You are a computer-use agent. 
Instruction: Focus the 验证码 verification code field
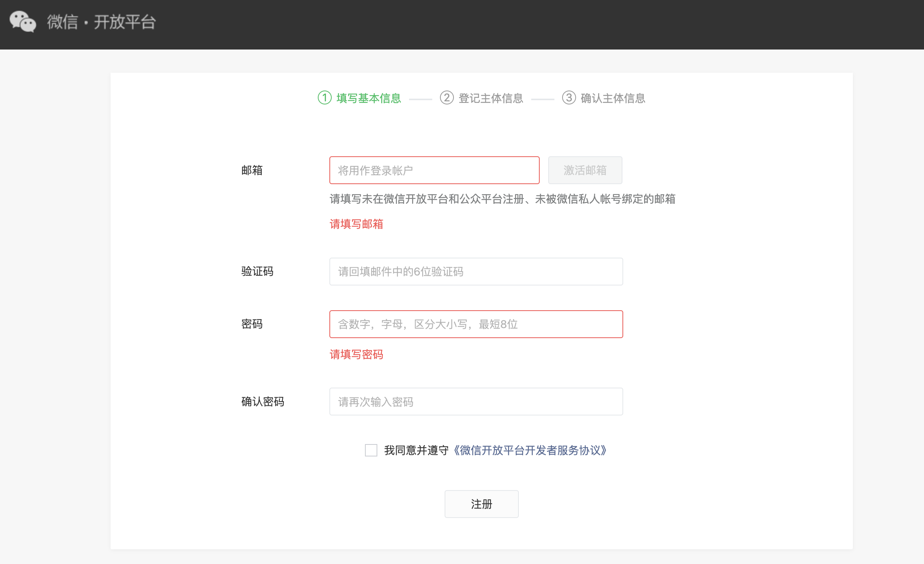[476, 272]
